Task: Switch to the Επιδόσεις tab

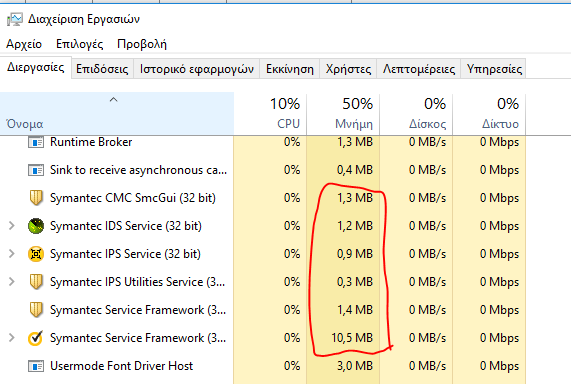Action: pyautogui.click(x=102, y=69)
